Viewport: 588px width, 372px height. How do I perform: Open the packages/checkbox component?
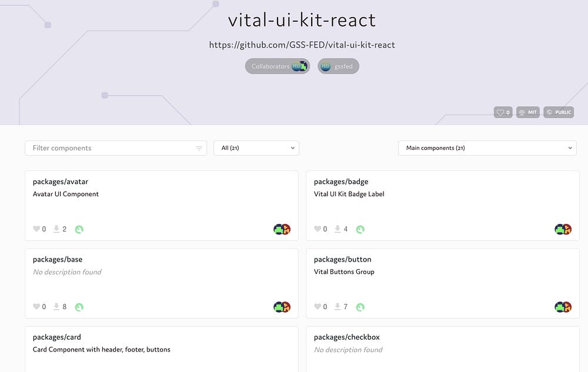pos(346,337)
